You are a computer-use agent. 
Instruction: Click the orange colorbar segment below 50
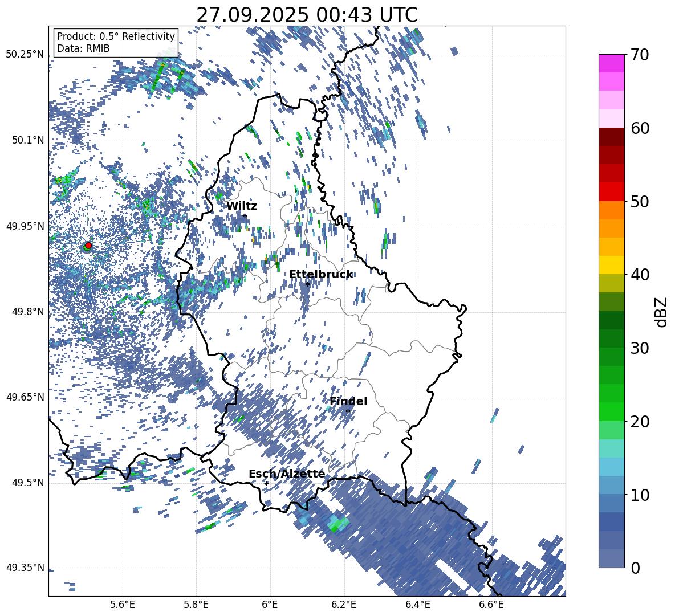[611, 210]
